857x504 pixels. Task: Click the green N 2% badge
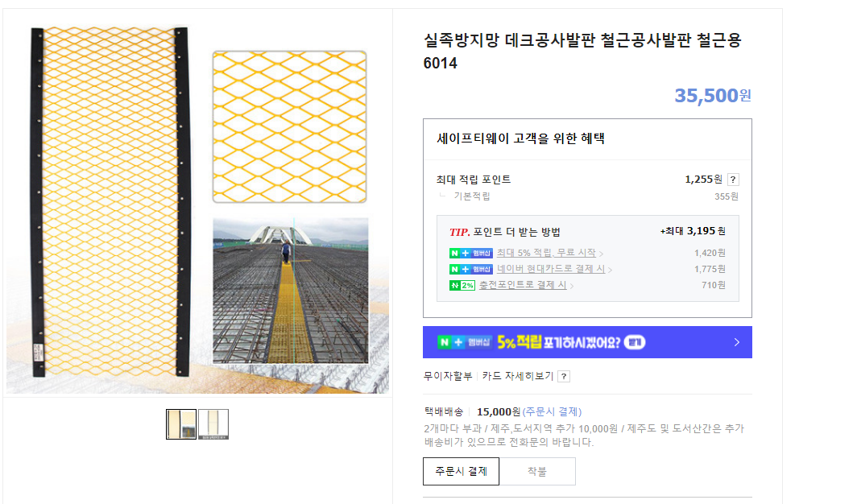click(x=462, y=285)
